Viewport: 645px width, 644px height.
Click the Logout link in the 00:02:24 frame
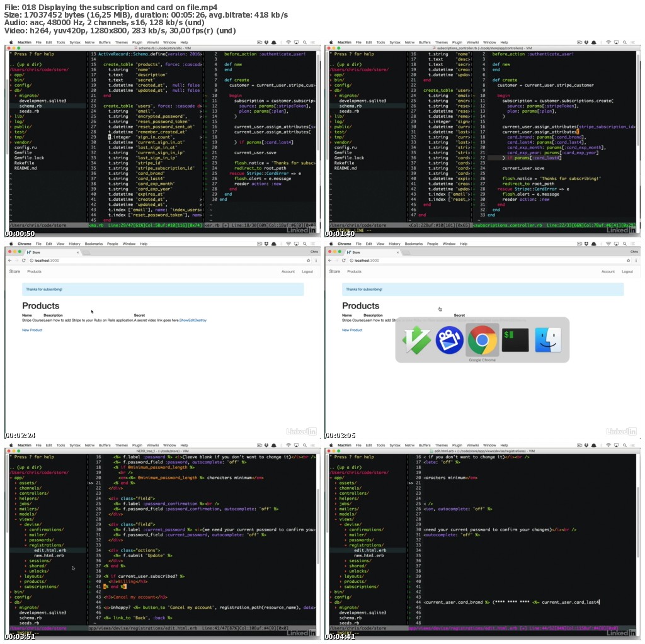pos(307,271)
